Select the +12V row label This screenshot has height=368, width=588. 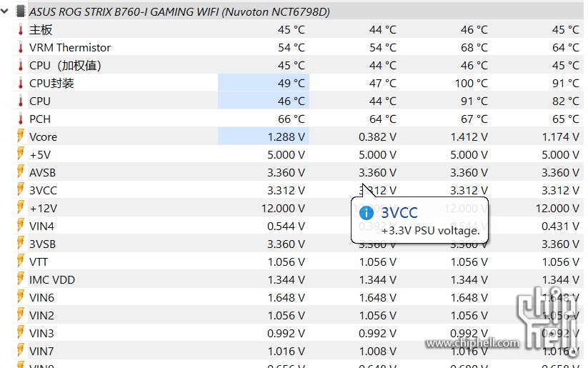click(43, 208)
